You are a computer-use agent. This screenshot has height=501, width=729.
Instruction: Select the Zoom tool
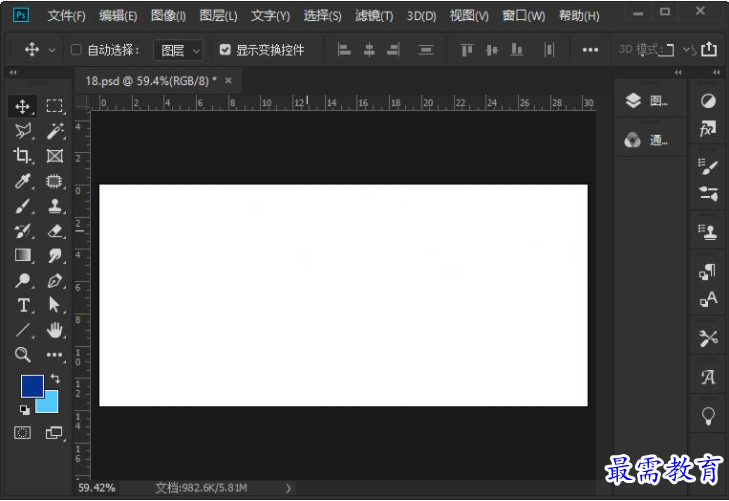(22, 355)
